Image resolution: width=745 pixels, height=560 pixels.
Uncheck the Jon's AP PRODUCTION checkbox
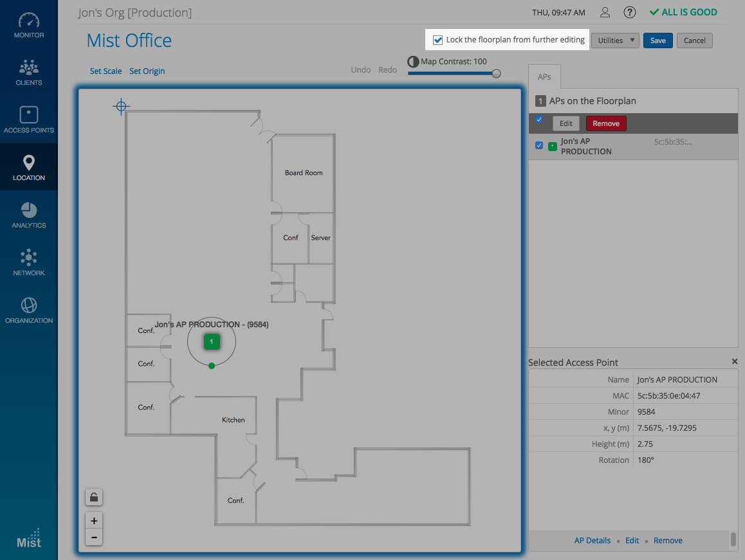pyautogui.click(x=538, y=145)
